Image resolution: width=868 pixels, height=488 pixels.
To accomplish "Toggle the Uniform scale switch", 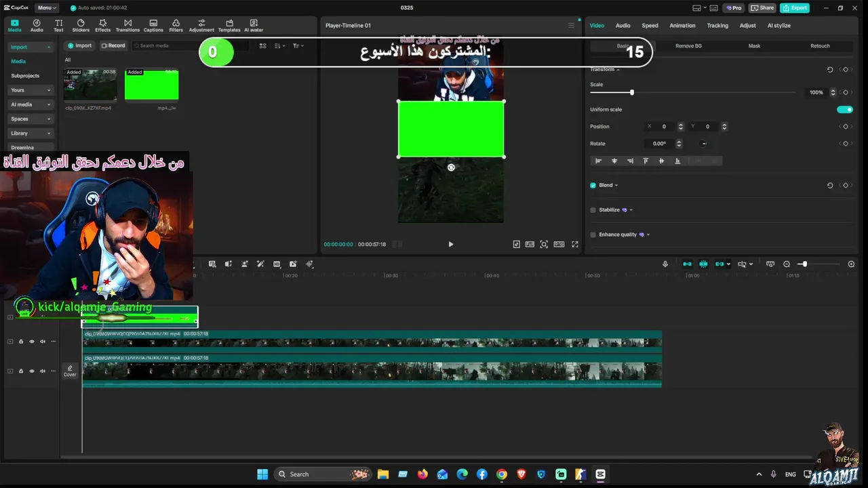I will point(844,109).
